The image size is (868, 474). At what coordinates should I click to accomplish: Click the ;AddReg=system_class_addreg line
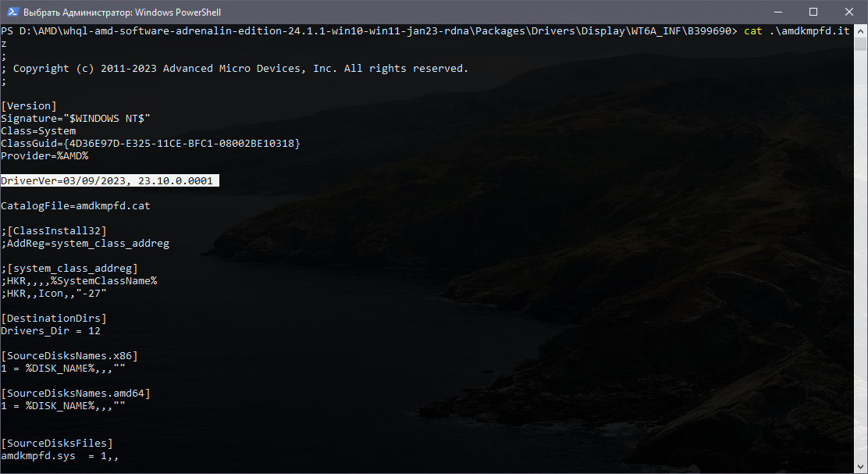pos(85,243)
